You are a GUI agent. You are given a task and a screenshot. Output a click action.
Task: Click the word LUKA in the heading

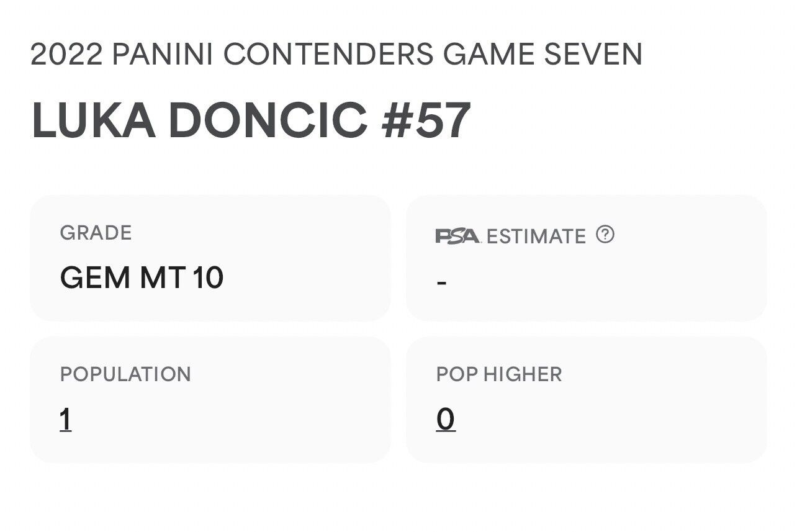point(93,120)
